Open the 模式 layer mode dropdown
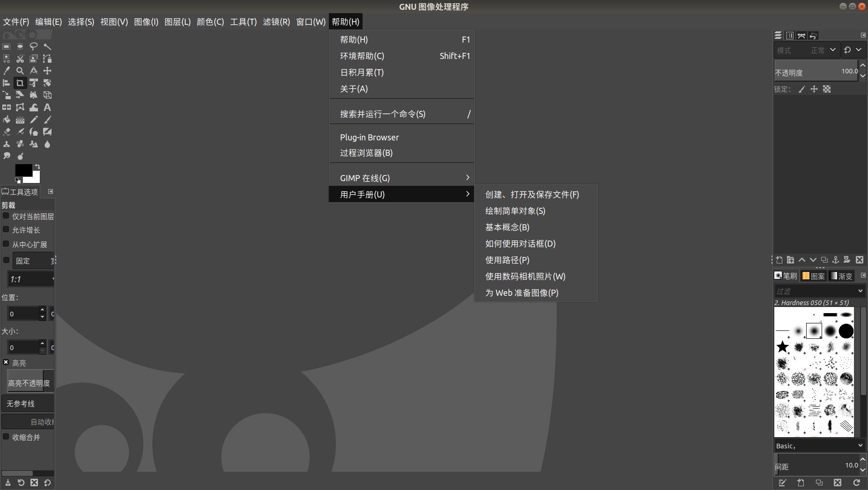The width and height of the screenshot is (868, 490). pyautogui.click(x=806, y=50)
